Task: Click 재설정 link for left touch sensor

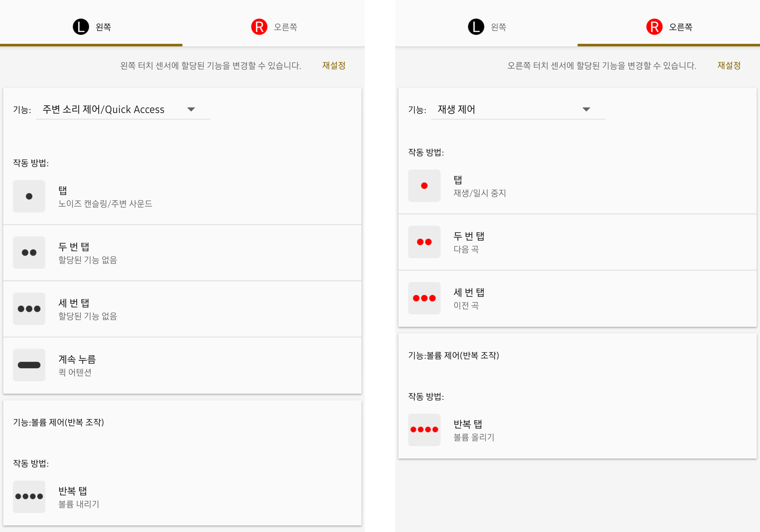Action: point(334,66)
